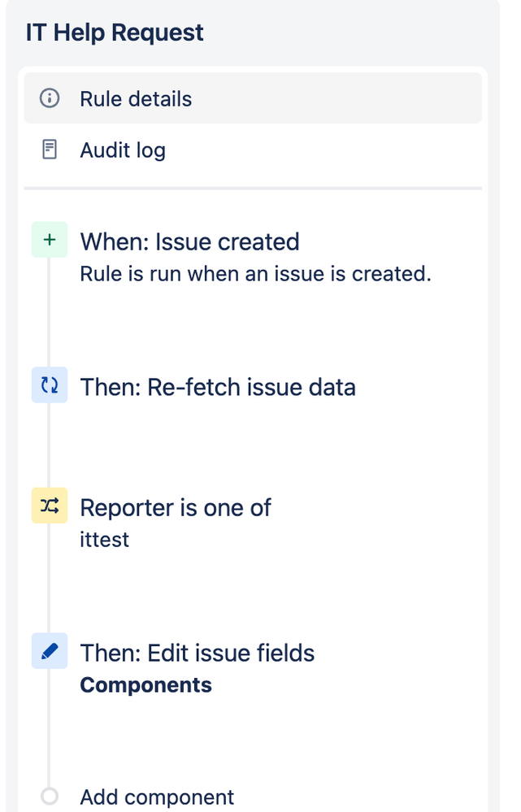
Task: Click the blue pencil edit icon
Action: [50, 651]
